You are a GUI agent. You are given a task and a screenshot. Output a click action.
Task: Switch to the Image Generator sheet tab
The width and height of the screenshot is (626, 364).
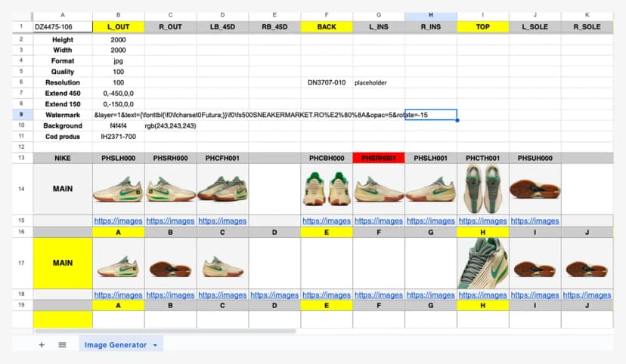115,344
